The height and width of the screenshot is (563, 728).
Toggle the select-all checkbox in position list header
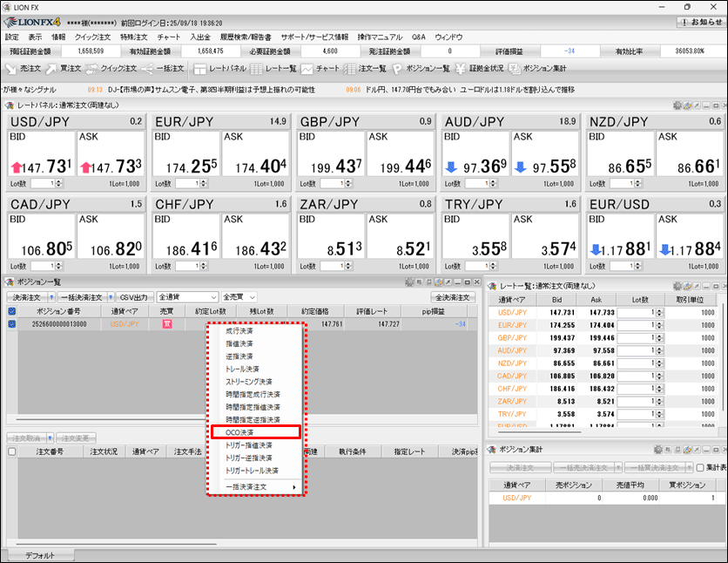(x=12, y=311)
